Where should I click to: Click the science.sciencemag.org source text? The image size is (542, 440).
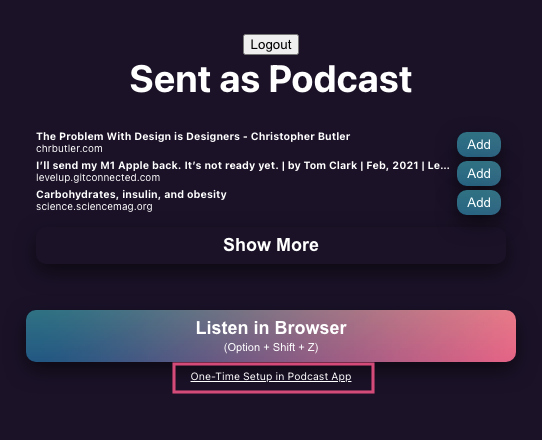point(94,207)
